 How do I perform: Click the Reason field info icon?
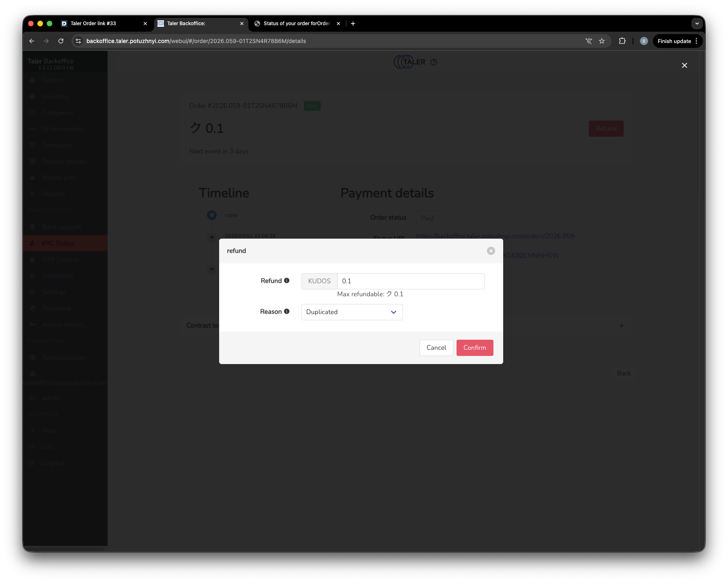tap(286, 311)
